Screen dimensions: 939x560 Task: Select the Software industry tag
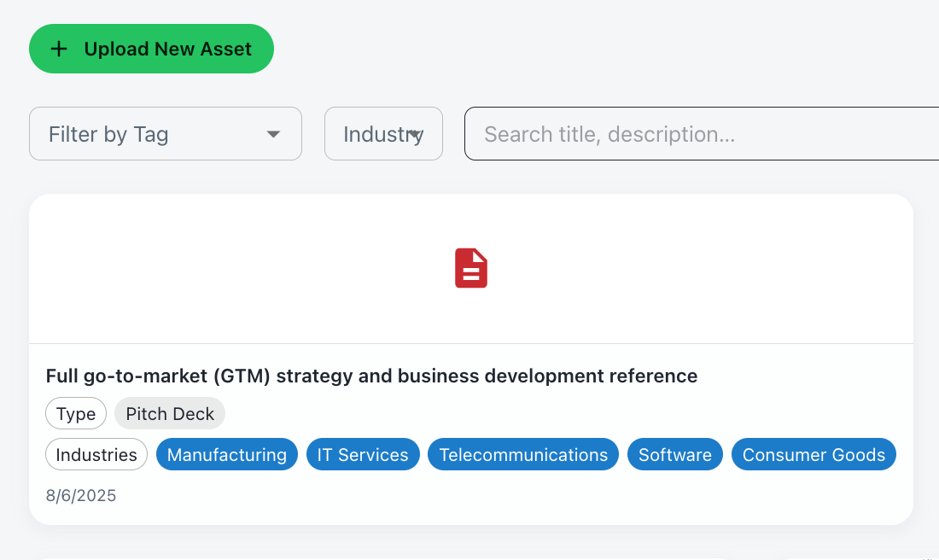point(674,454)
